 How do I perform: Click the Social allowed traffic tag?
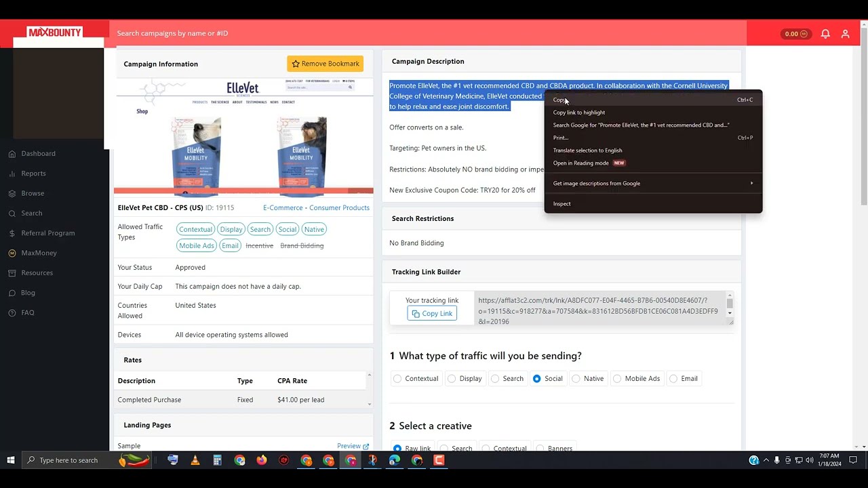coord(288,230)
